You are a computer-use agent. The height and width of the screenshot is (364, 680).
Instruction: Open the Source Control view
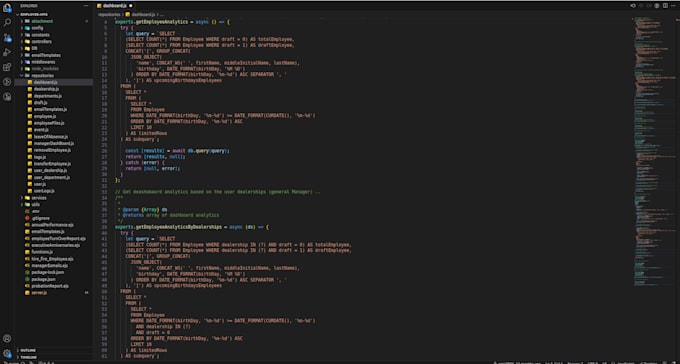click(x=7, y=38)
